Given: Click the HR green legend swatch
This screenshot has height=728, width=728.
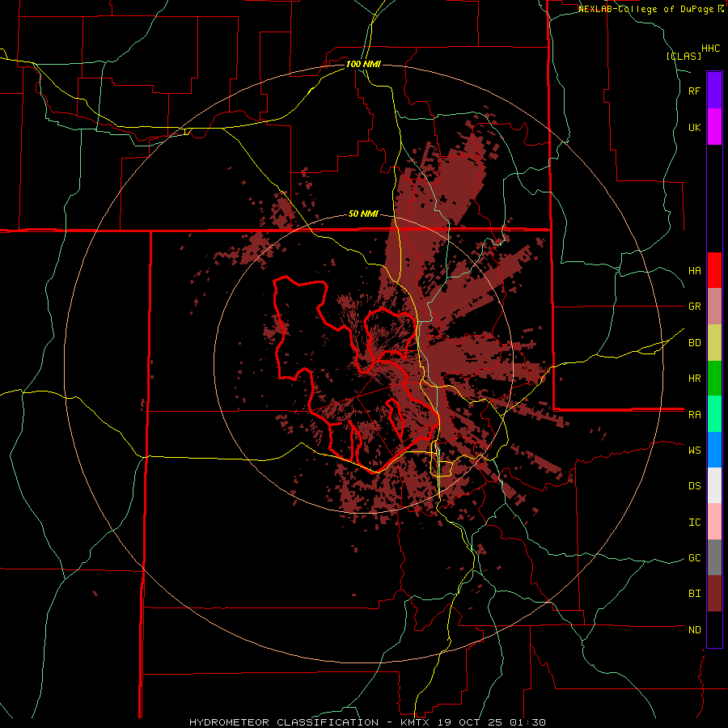Looking at the screenshot, I should click(x=714, y=379).
